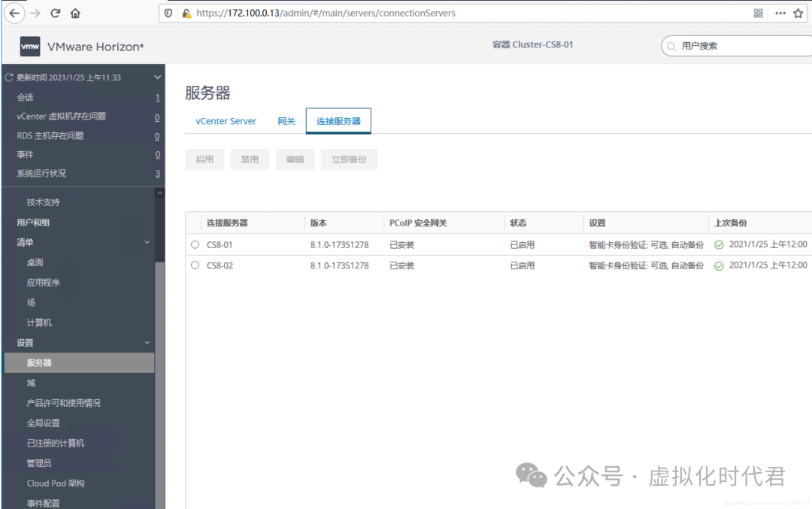Click the 禁用 disable button
The height and width of the screenshot is (509, 812).
[x=250, y=159]
